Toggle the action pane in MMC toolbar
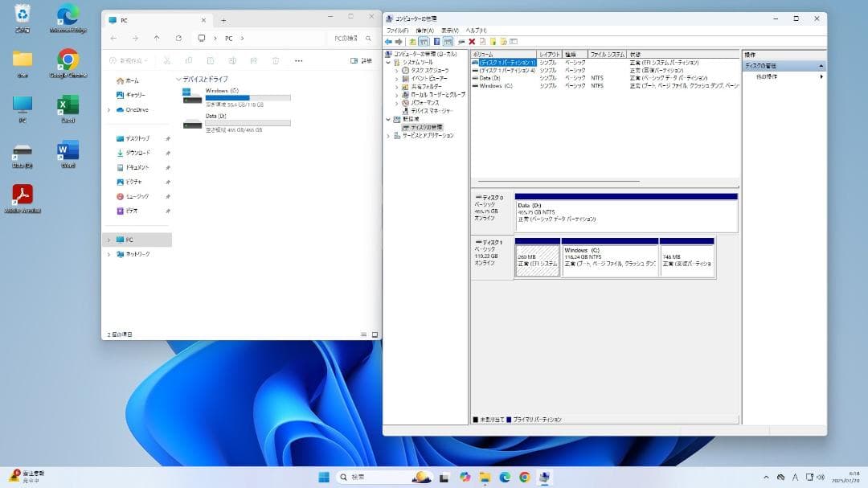Image resolution: width=868 pixels, height=488 pixels. tap(448, 41)
